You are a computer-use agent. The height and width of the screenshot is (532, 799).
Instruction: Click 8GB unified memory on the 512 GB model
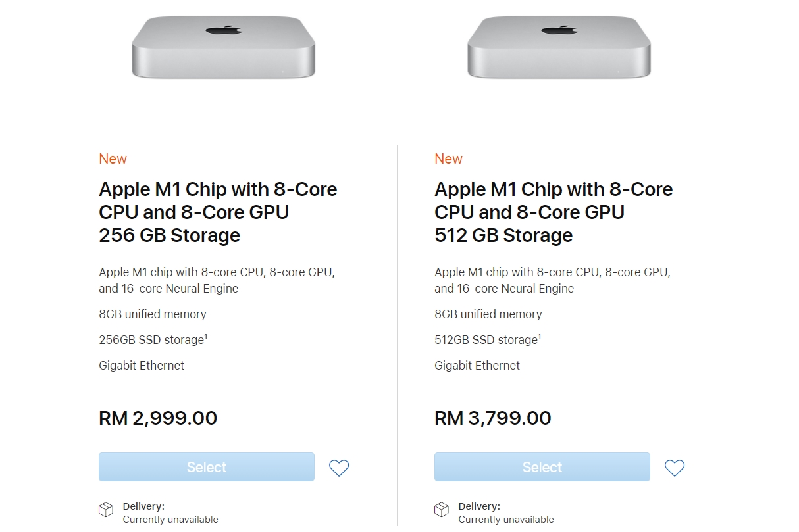click(488, 314)
